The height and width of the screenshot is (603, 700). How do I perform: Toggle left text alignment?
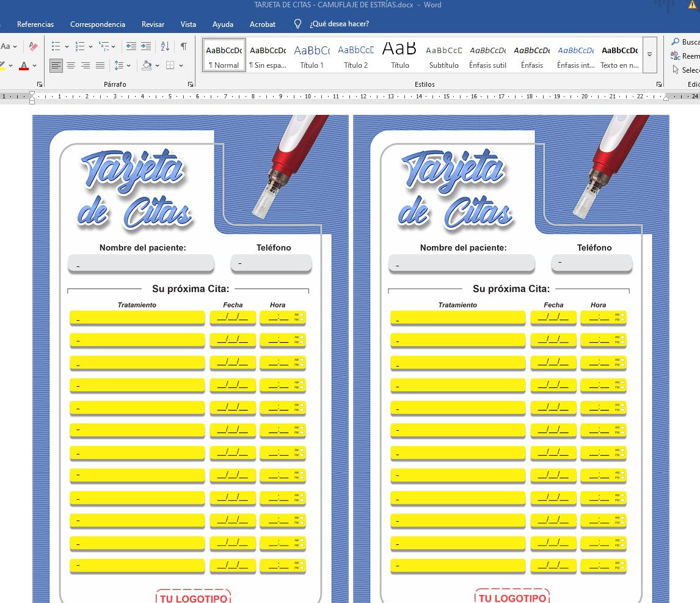(56, 65)
